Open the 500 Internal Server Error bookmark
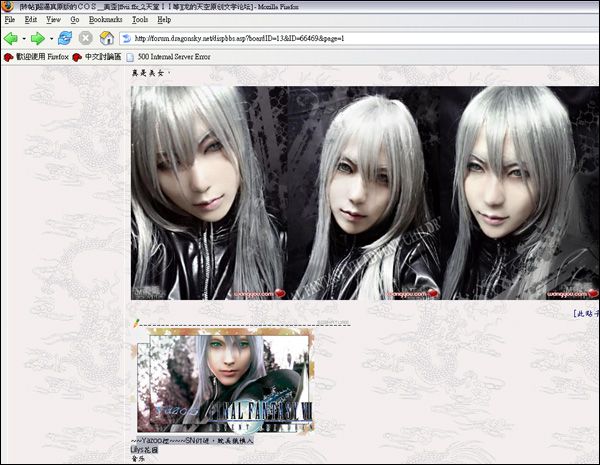Viewport: 600px width, 465px height. [168, 57]
